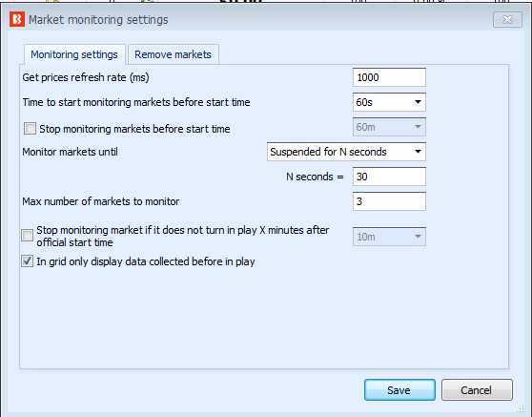Open the 60s start monitoring time dropdown

click(389, 102)
